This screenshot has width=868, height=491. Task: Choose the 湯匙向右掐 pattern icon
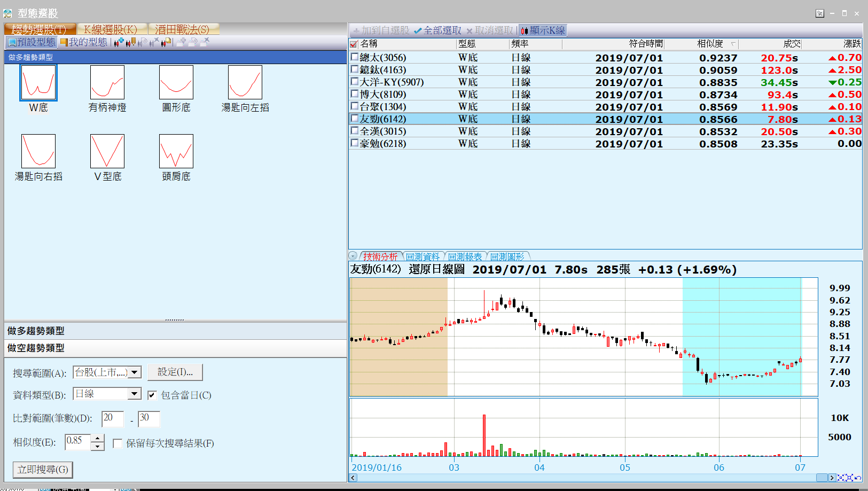click(x=38, y=151)
